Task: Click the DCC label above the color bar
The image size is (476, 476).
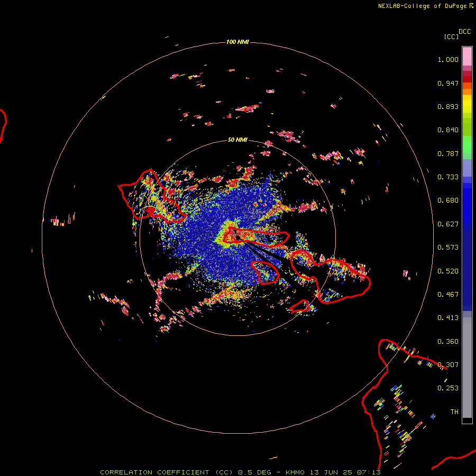Action: (x=464, y=32)
